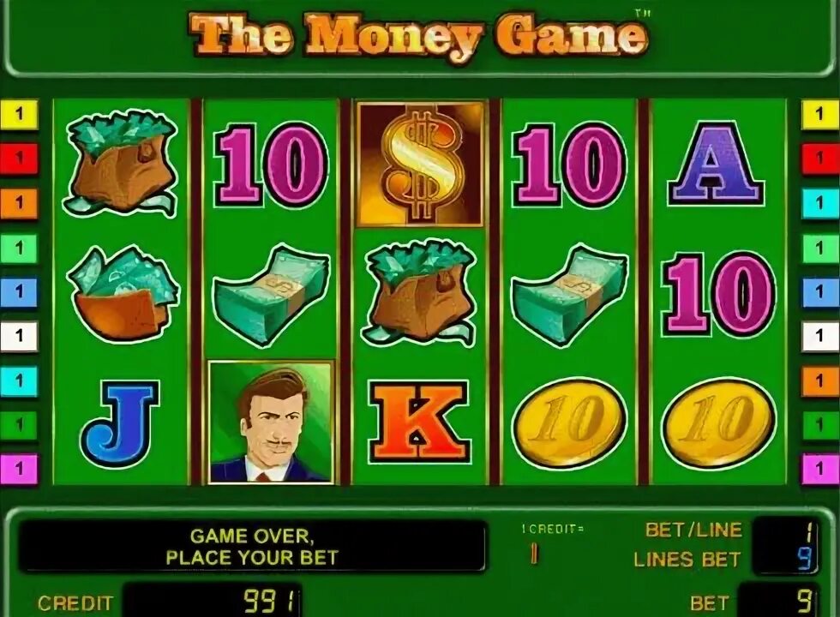Click the total Bet amount display
This screenshot has width=840, height=617.
(x=779, y=601)
